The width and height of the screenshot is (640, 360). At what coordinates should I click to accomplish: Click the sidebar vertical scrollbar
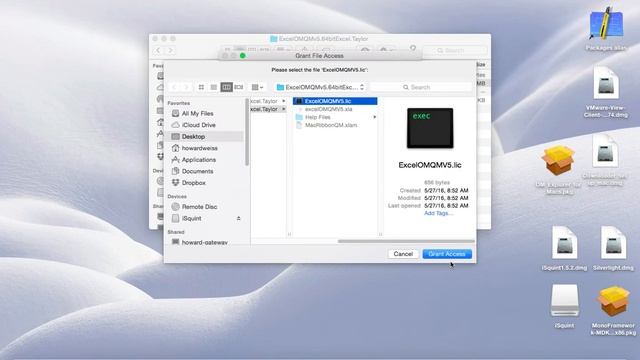247,132
